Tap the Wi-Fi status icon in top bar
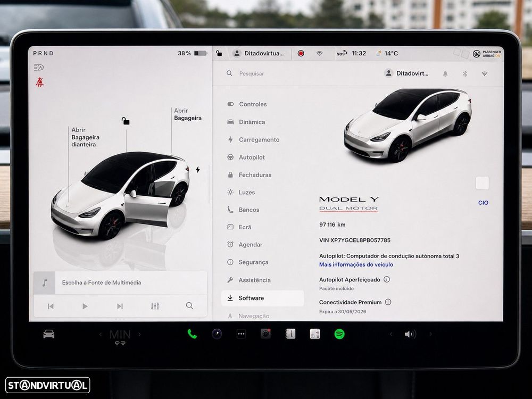This screenshot has width=532, height=399. point(319,53)
